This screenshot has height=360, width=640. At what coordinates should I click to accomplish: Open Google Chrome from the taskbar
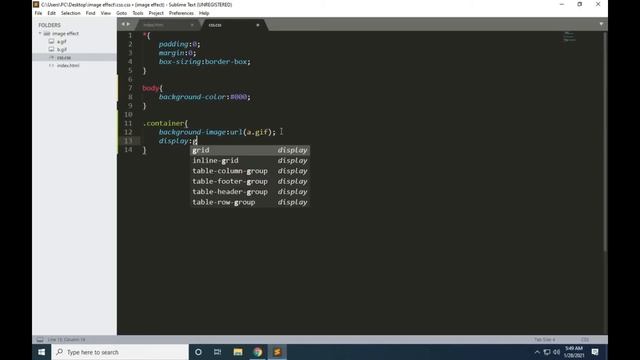258,352
